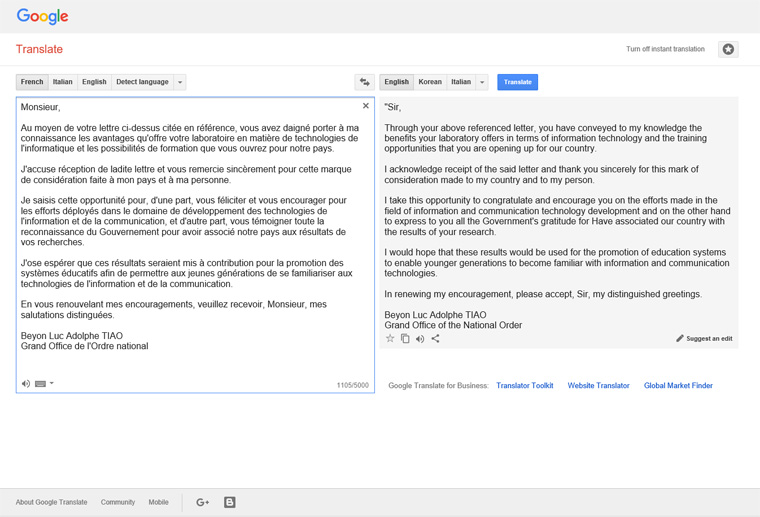Swap source and target languages
The image size is (760, 517).
364,82
